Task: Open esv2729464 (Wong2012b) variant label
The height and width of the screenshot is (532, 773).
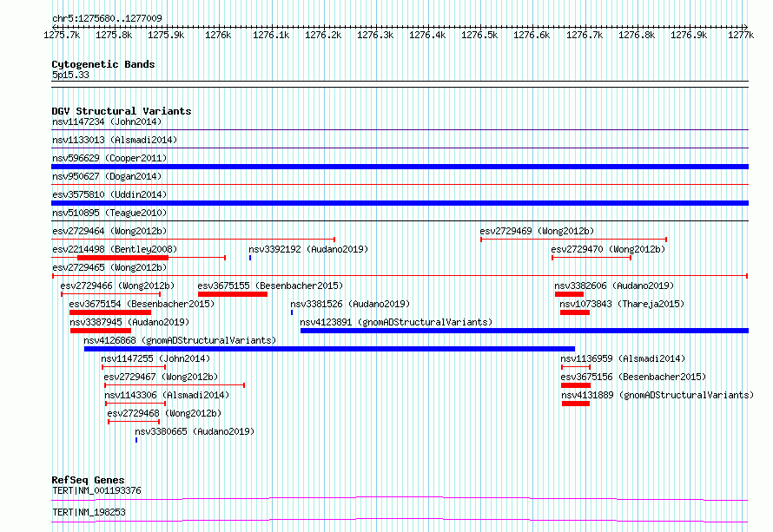Action: pos(109,231)
